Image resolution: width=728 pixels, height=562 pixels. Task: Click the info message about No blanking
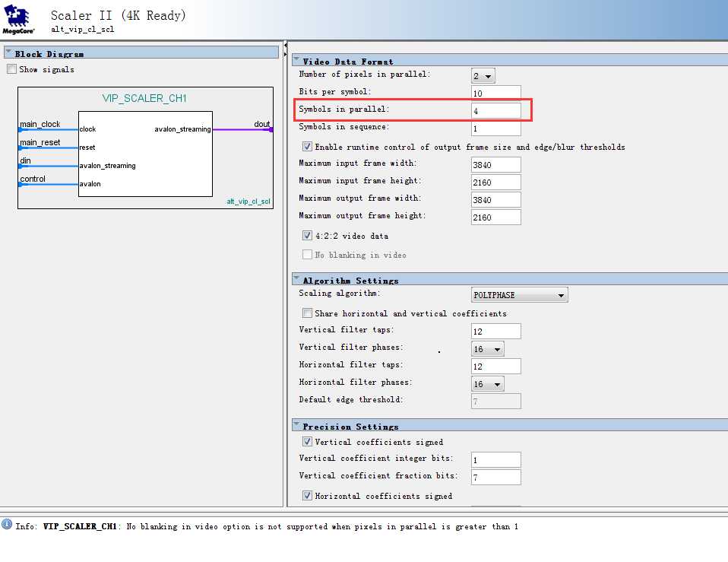(x=267, y=526)
